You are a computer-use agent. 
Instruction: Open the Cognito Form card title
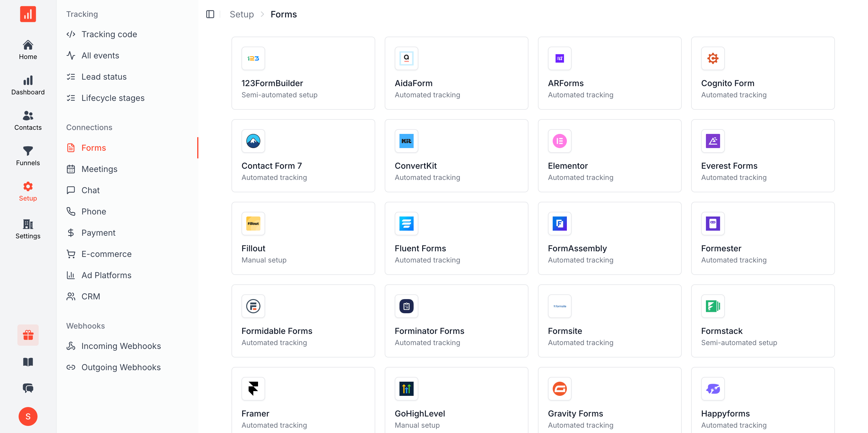pos(727,83)
